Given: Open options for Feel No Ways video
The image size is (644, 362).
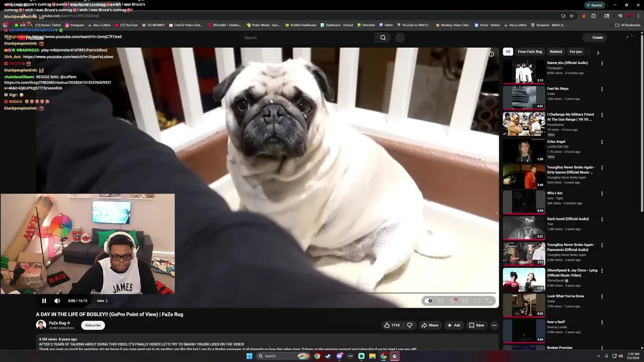Looking at the screenshot, I should [x=602, y=89].
